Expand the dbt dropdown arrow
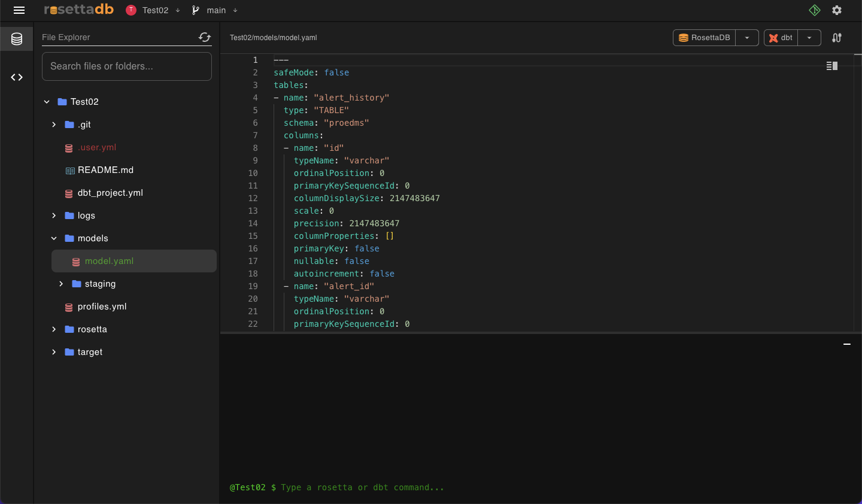862x504 pixels. 809,38
